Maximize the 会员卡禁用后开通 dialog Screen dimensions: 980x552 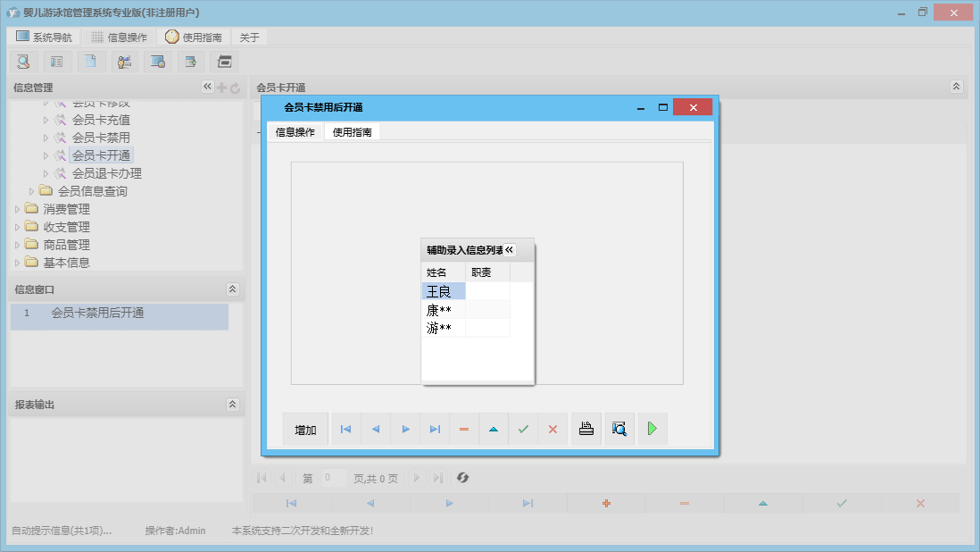[x=663, y=107]
